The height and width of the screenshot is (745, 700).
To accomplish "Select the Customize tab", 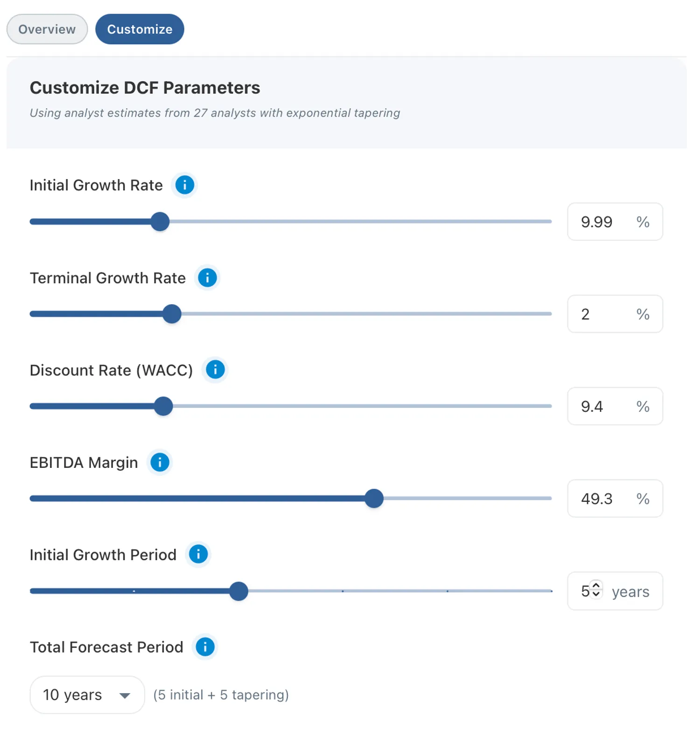I will (x=140, y=29).
